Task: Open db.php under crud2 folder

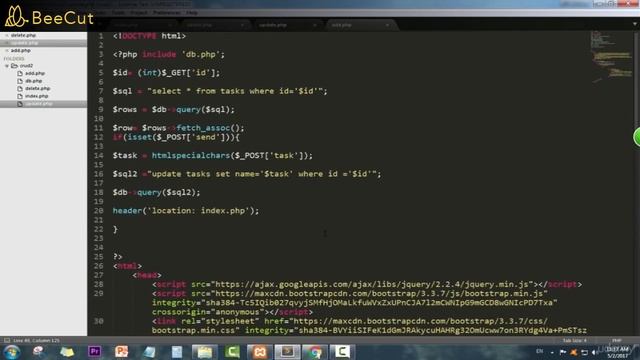Action: (33, 81)
